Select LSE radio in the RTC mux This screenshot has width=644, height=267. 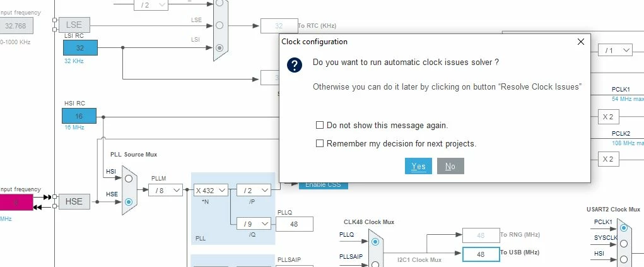click(220, 25)
